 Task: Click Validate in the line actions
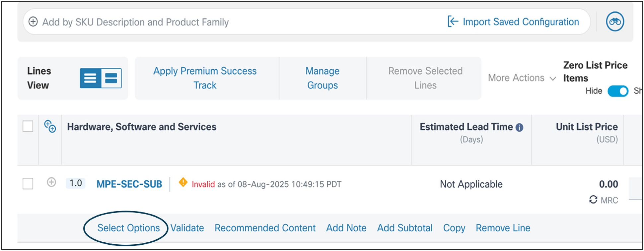tap(187, 228)
